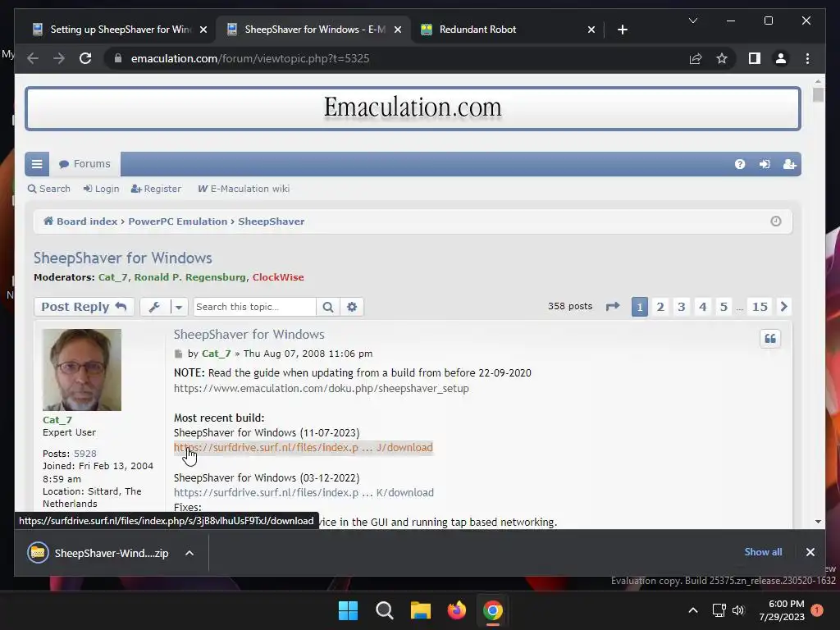Open the topic tools wrench dropdown
Viewport: 840px width, 630px height.
coord(164,307)
